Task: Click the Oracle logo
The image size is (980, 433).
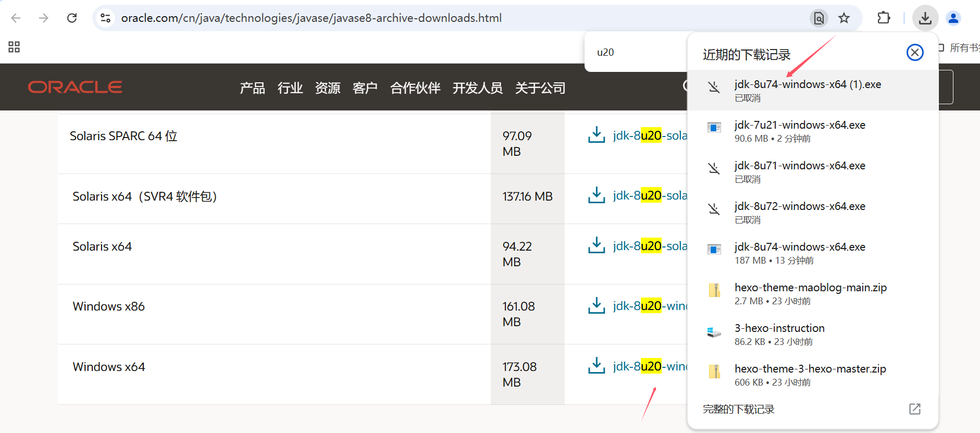Action: coord(75,87)
